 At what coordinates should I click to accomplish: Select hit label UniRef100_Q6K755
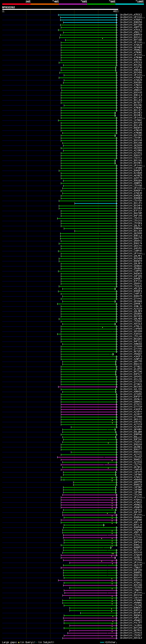(131, 361)
